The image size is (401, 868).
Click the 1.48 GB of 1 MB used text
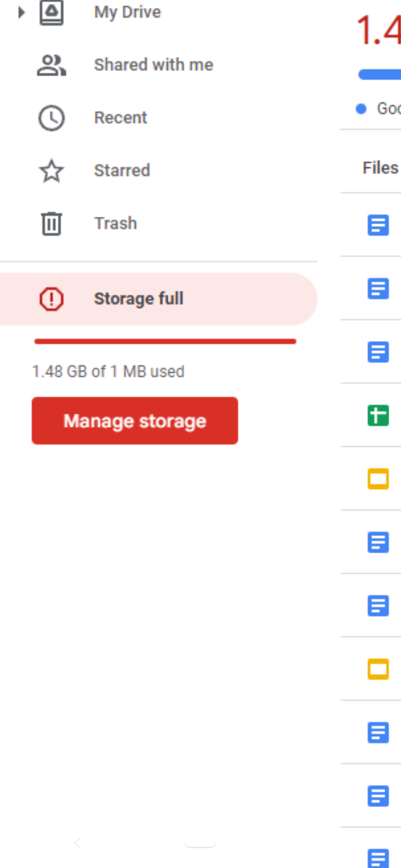click(108, 372)
